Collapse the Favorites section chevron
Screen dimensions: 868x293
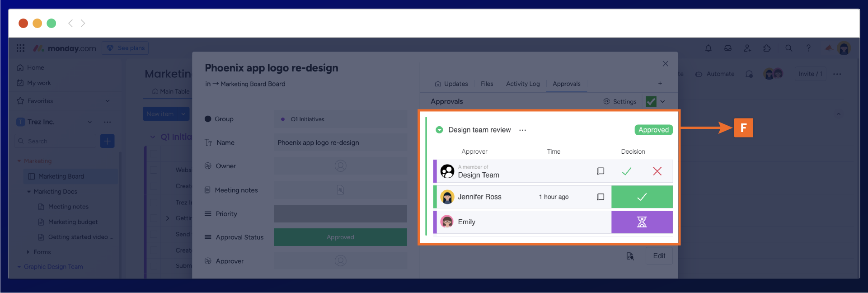(108, 101)
